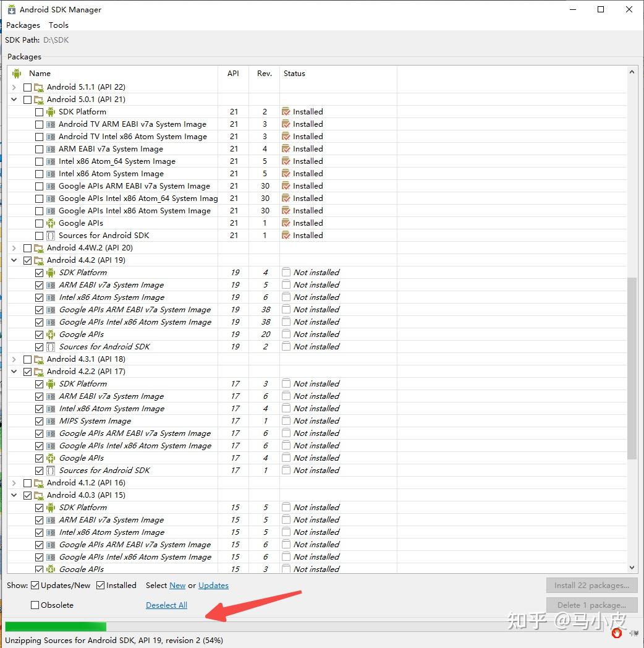Click the Sources for Android SDK icon, API 21
644x648 pixels.
[x=51, y=236]
